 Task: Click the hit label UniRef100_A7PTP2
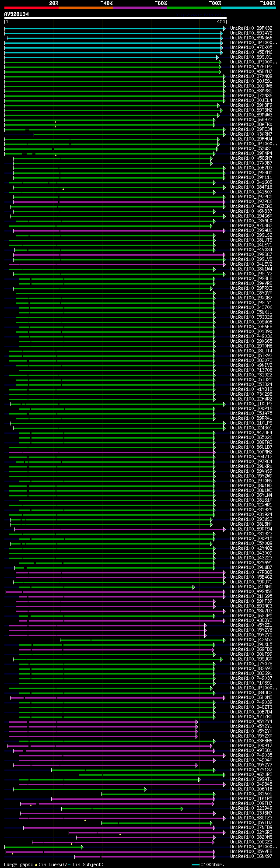(251, 67)
